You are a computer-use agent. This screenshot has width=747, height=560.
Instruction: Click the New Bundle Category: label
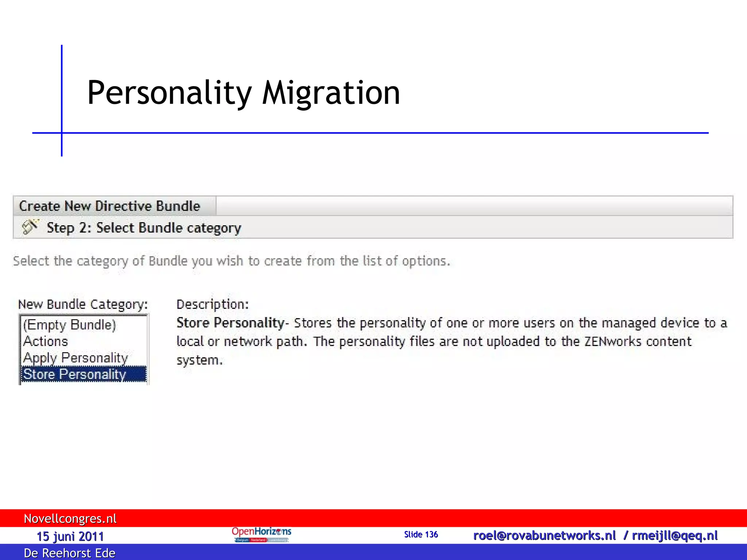pos(83,304)
